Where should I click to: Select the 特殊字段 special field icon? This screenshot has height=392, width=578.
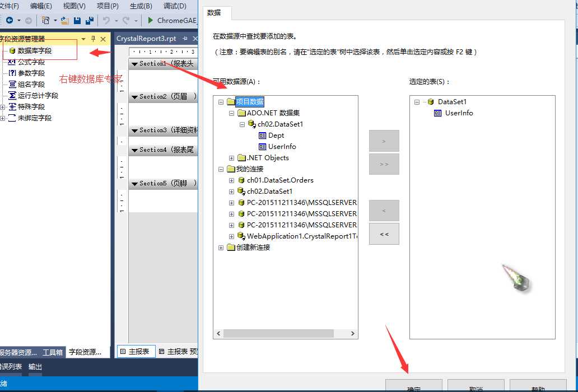click(12, 106)
